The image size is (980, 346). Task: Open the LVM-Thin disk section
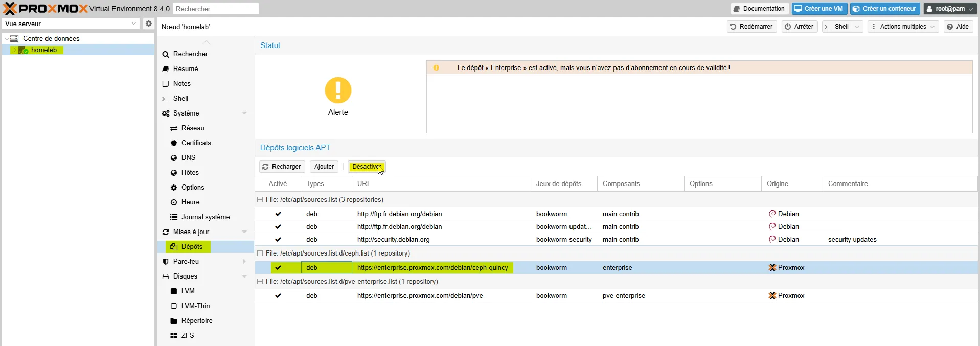tap(195, 306)
